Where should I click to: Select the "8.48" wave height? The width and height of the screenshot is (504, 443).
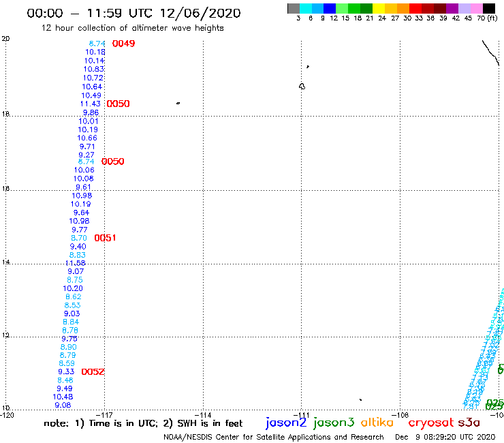65,380
